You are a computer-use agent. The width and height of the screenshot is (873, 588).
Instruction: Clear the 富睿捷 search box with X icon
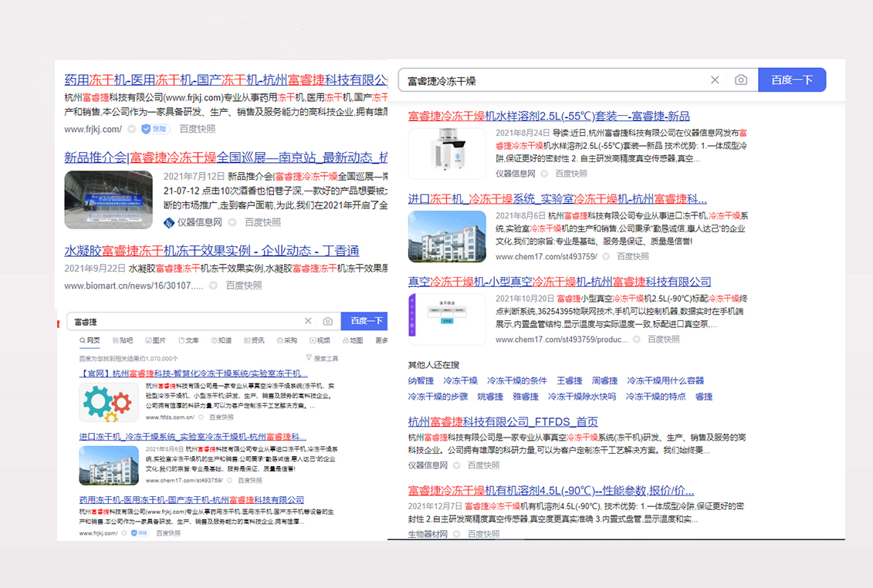pyautogui.click(x=308, y=321)
